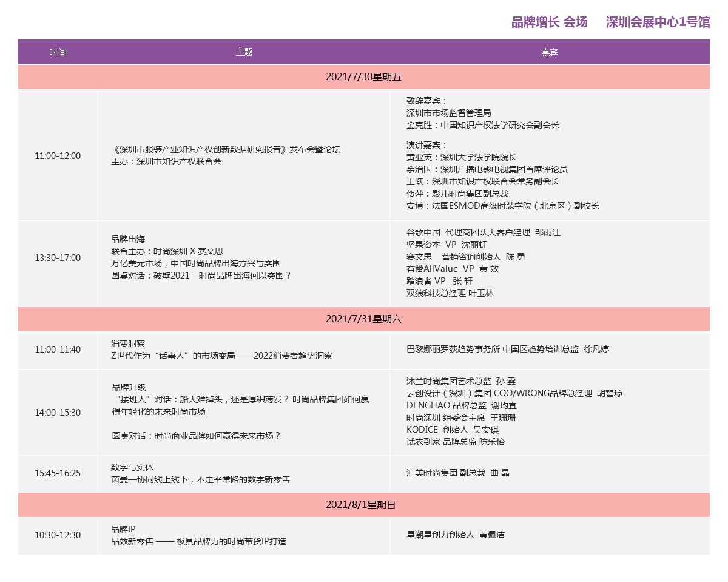Click 圆桌对话：破壁2021 topic line

pyautogui.click(x=201, y=276)
